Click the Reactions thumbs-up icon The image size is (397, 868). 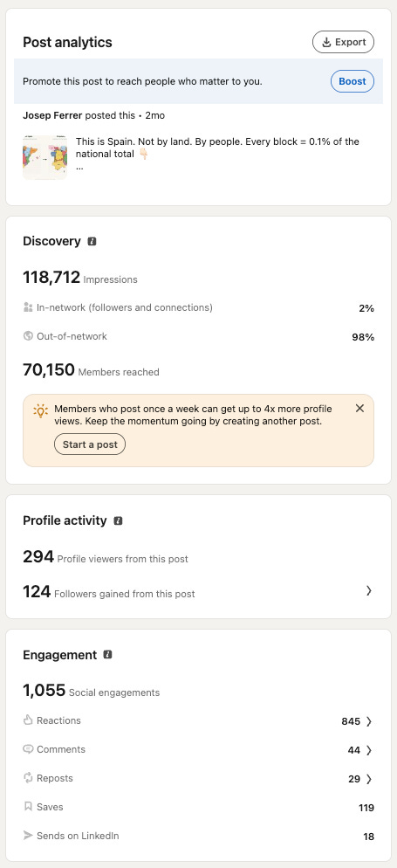[x=28, y=720]
